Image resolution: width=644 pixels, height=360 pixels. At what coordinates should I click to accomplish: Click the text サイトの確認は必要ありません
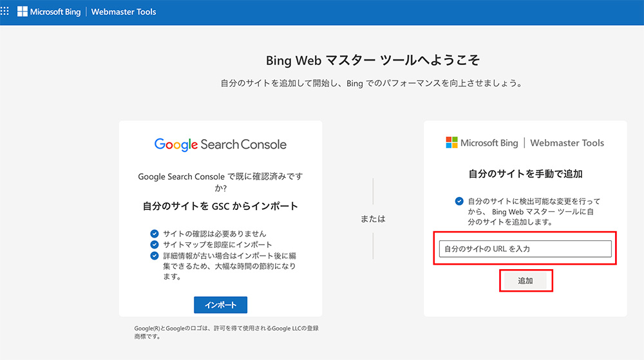point(214,234)
